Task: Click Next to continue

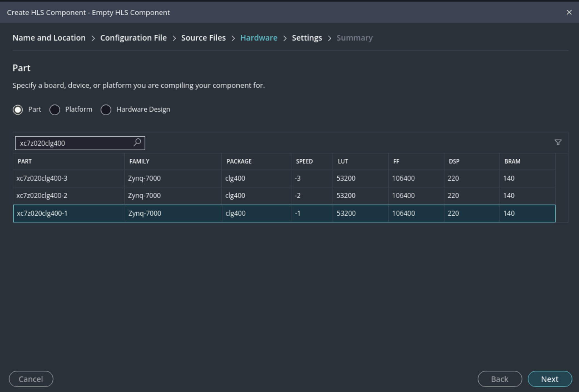Action: coord(550,379)
